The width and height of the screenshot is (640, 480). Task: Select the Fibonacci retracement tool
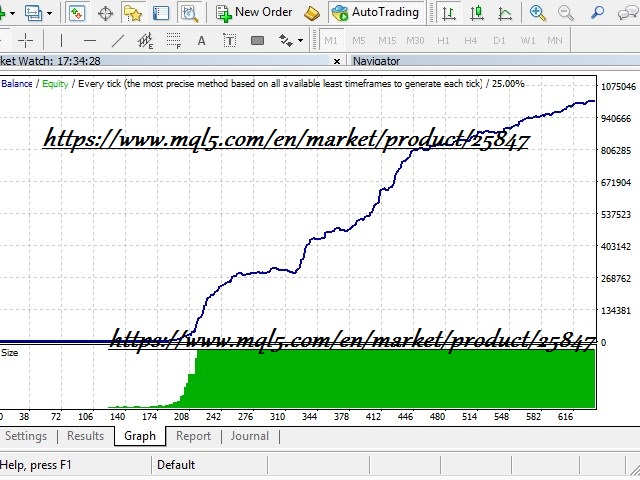(173, 40)
